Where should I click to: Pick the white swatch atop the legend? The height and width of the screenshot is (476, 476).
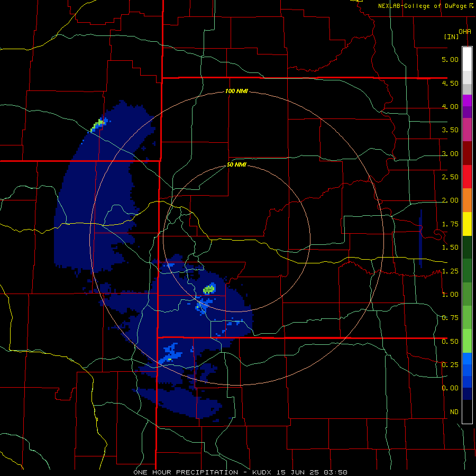[467, 59]
